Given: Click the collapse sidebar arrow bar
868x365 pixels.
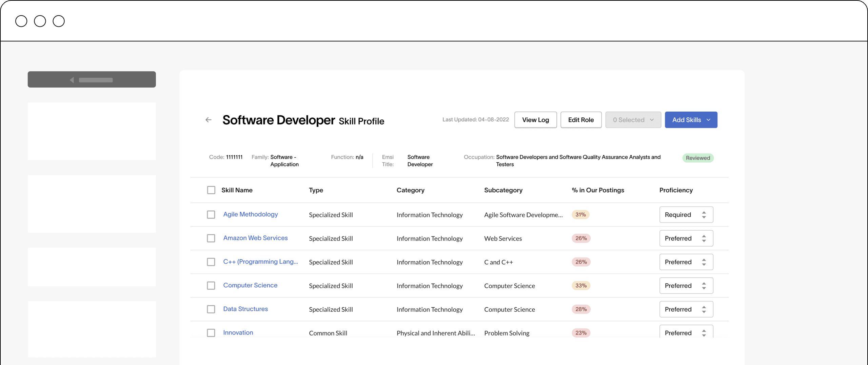Looking at the screenshot, I should pyautogui.click(x=92, y=80).
